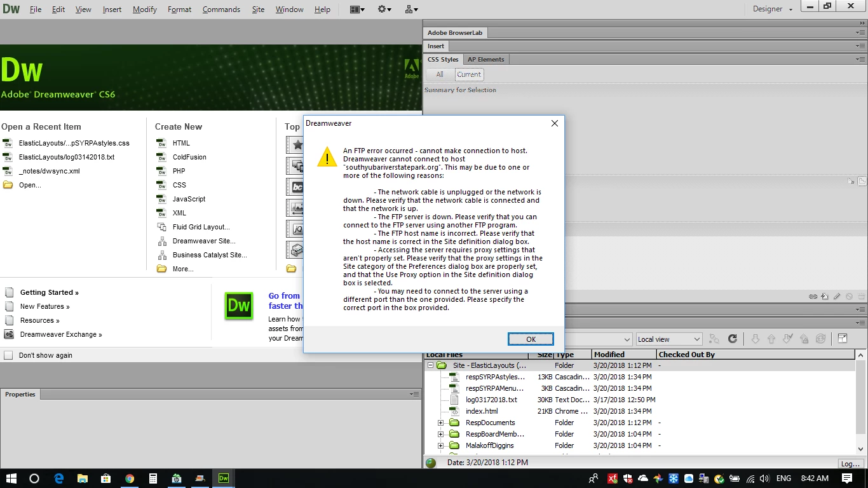The height and width of the screenshot is (488, 868).
Task: Click the Check in files lock icon
Action: pos(804,339)
